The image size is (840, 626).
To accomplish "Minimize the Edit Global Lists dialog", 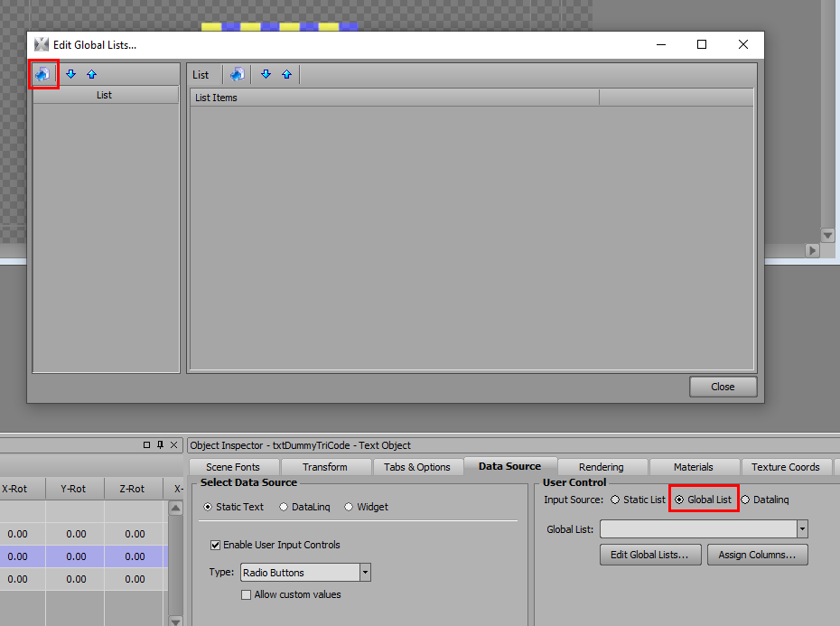I will click(661, 44).
